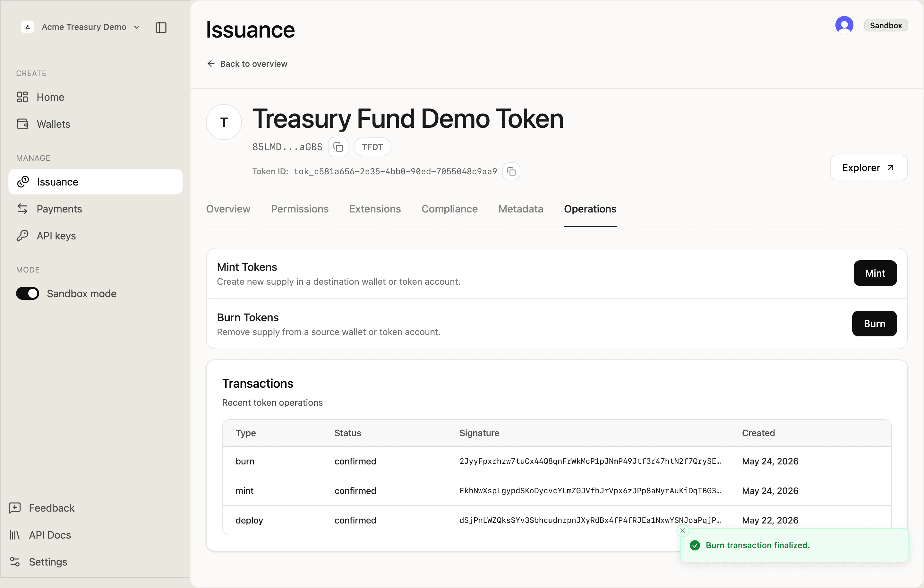Click the signature starting with 2JyyFpxrhzw7

[590, 461]
